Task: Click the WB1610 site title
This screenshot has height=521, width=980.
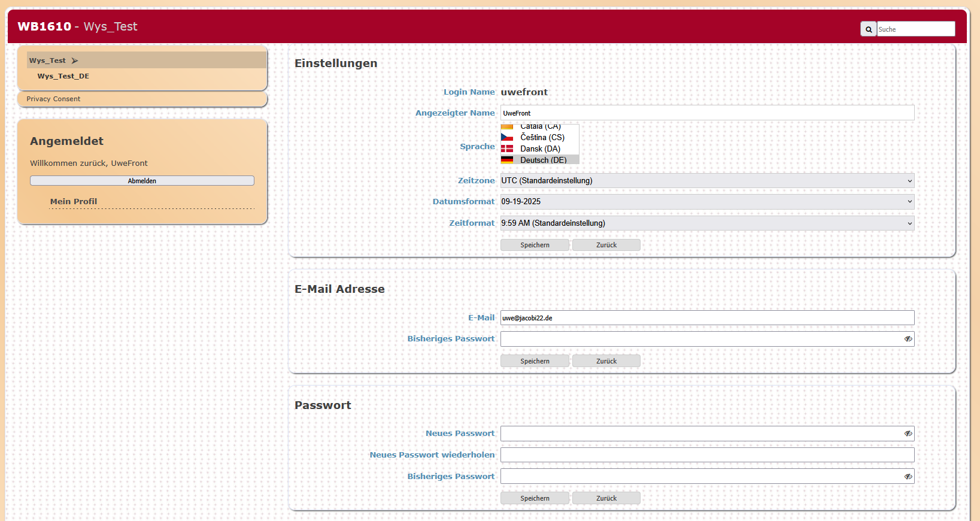Action: pos(44,26)
